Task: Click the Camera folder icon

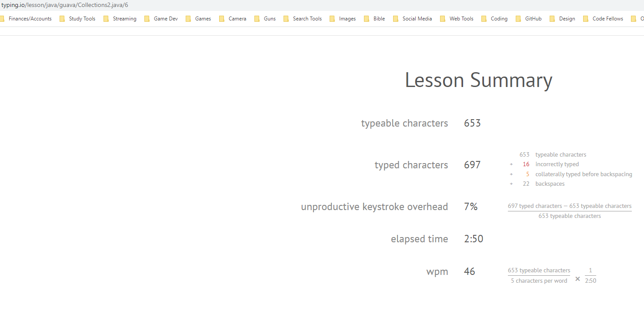Action: (221, 19)
